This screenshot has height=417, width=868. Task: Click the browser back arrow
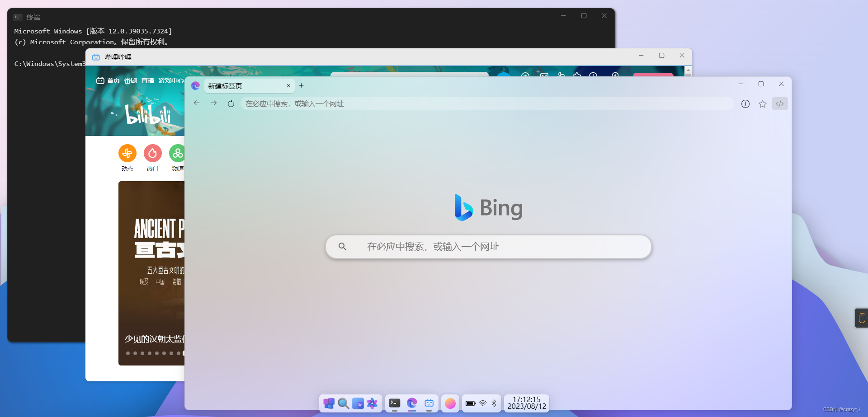197,103
